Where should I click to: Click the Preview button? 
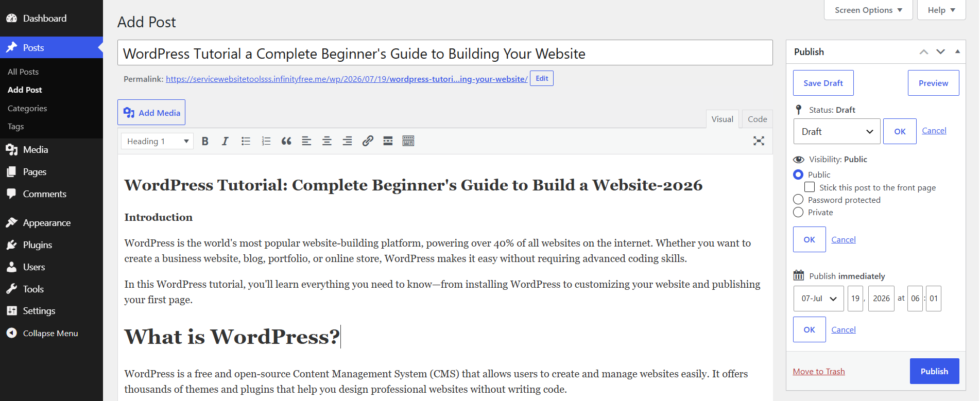click(933, 83)
